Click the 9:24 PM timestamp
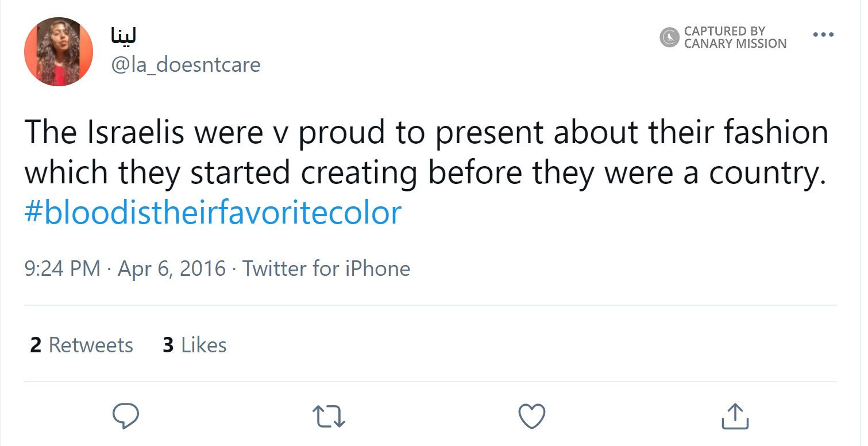868x446 pixels. (62, 268)
